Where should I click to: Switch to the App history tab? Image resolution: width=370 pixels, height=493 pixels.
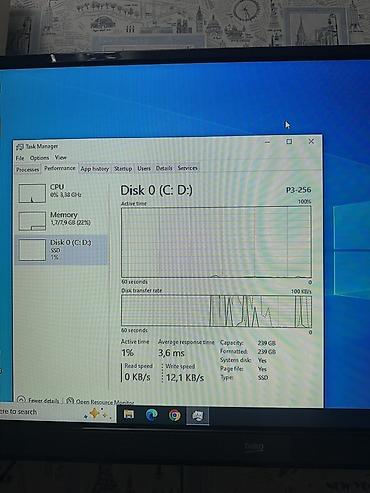click(x=95, y=169)
